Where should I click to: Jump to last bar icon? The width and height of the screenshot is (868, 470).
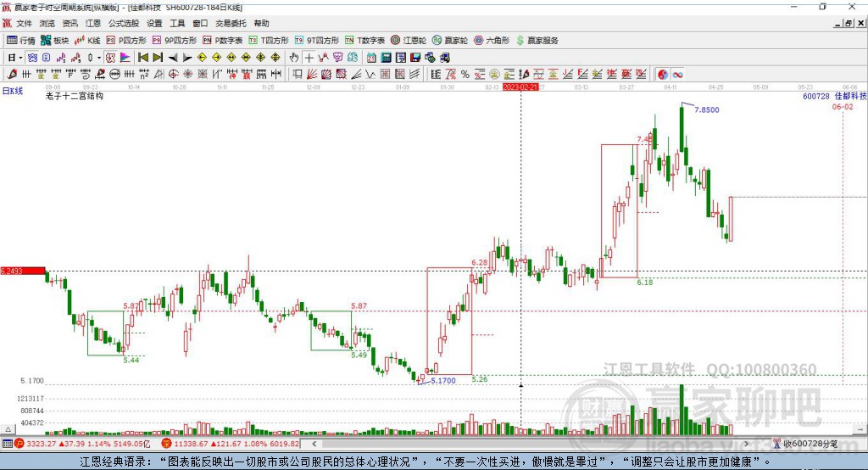[158, 58]
